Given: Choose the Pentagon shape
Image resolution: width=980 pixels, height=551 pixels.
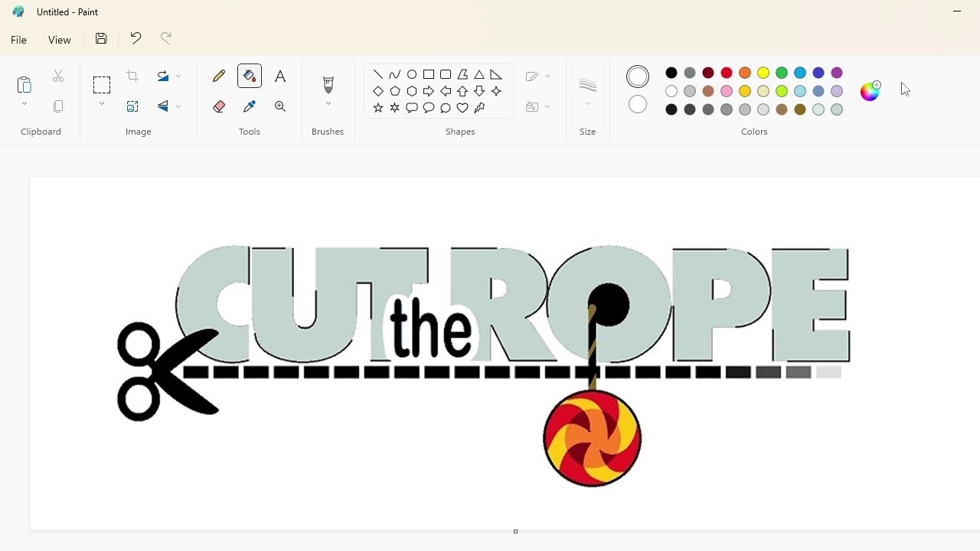Looking at the screenshot, I should (395, 91).
